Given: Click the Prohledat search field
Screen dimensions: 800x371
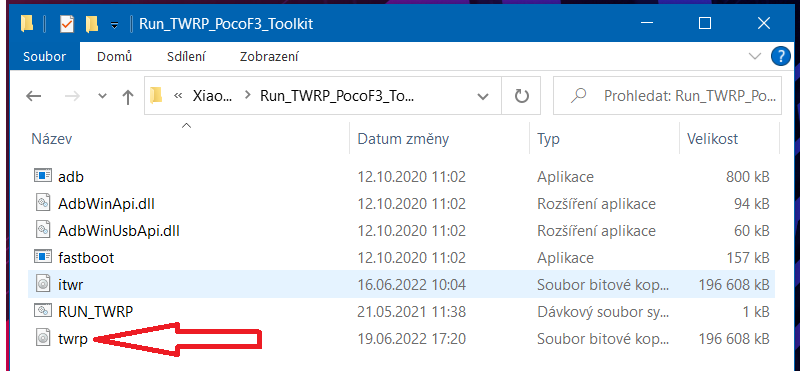Looking at the screenshot, I should [667, 95].
